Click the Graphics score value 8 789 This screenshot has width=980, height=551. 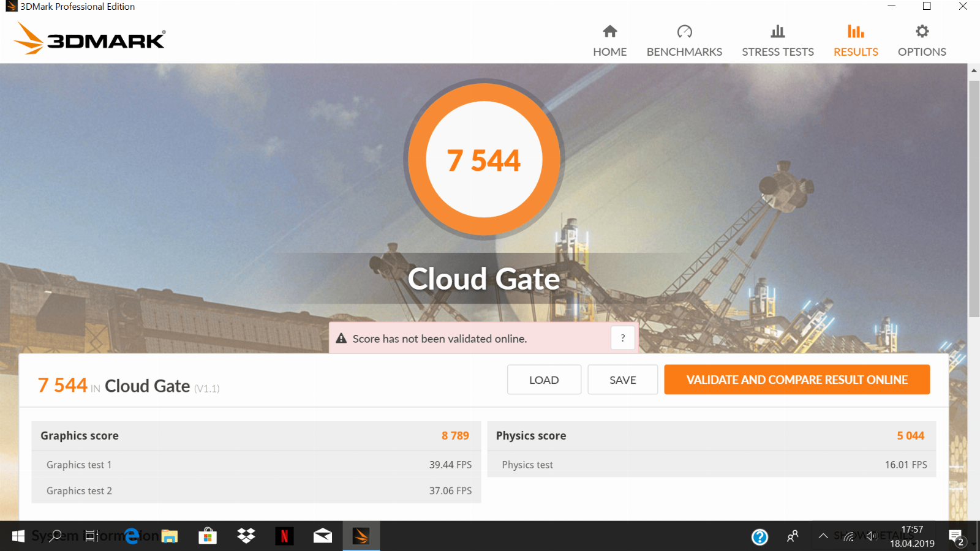[x=455, y=435]
